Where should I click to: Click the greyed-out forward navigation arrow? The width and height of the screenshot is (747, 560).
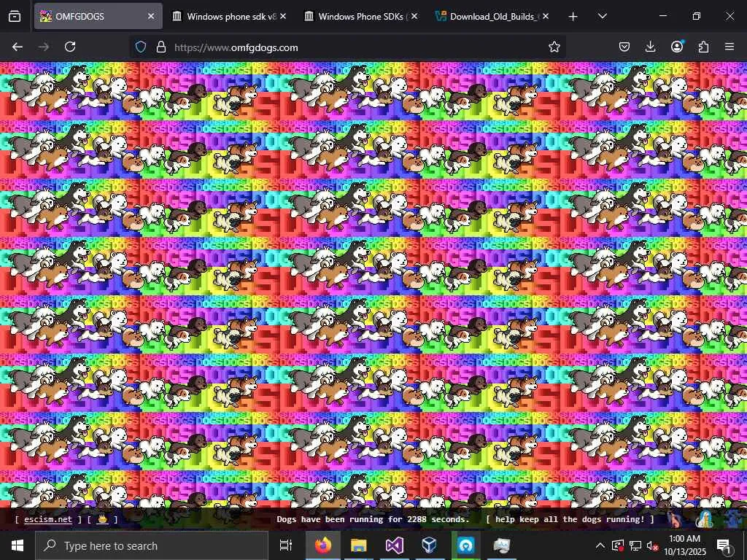44,47
